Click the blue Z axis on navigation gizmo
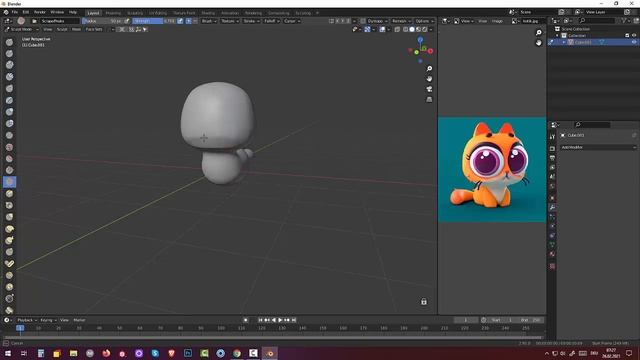 pos(420,40)
